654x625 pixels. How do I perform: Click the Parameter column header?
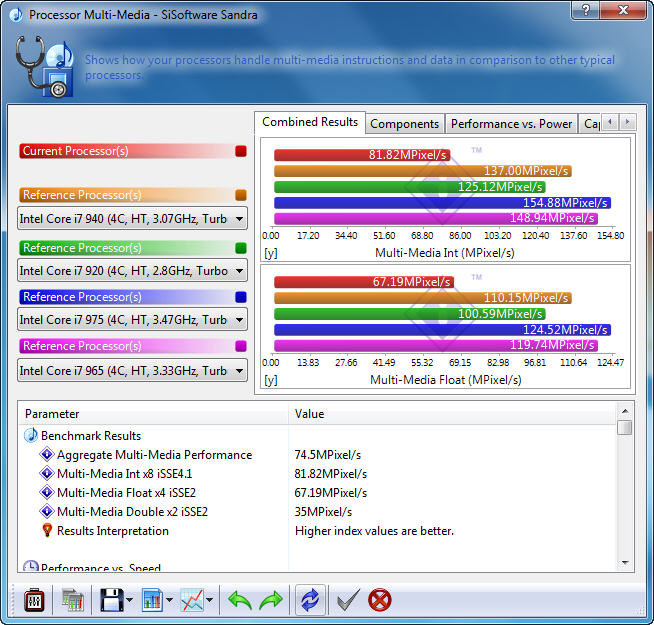[153, 414]
